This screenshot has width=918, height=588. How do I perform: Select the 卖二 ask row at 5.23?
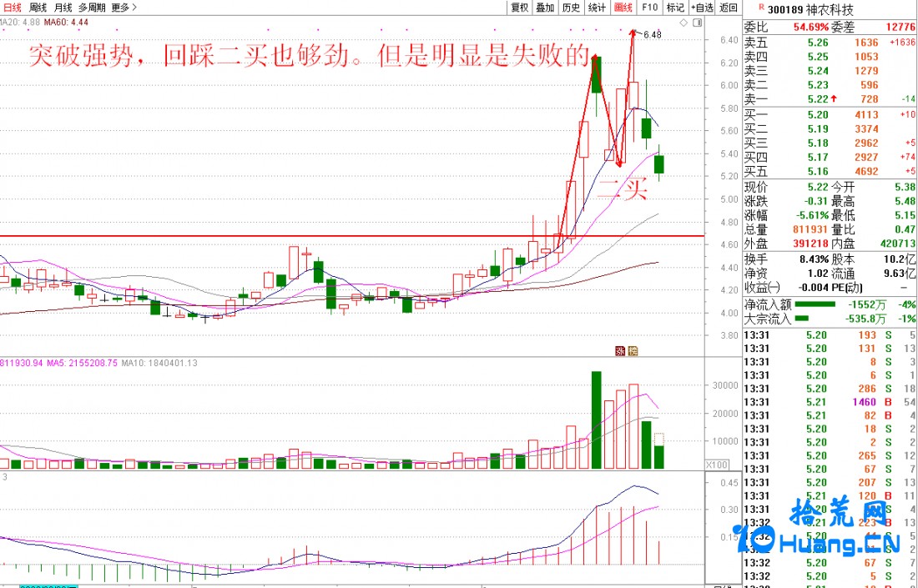[x=830, y=84]
